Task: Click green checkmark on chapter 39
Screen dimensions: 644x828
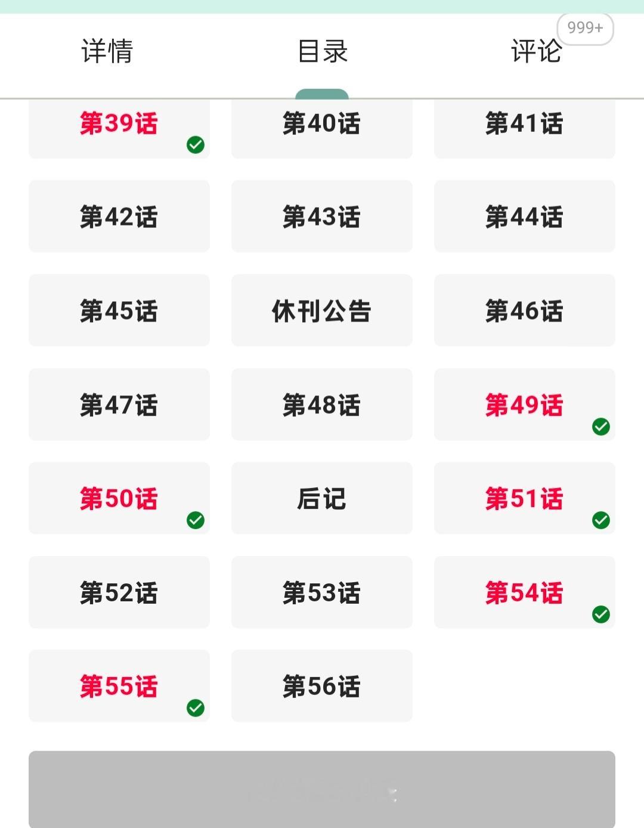Action: click(x=196, y=144)
